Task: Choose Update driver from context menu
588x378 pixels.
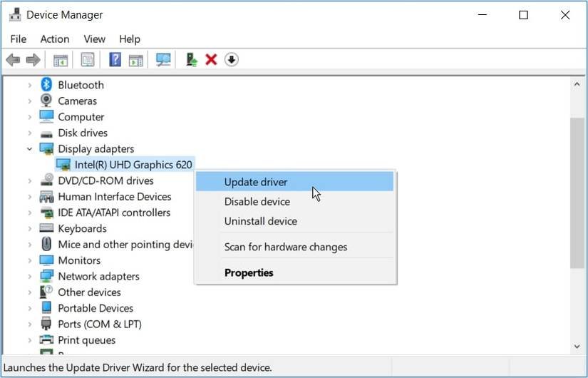Action: [256, 182]
